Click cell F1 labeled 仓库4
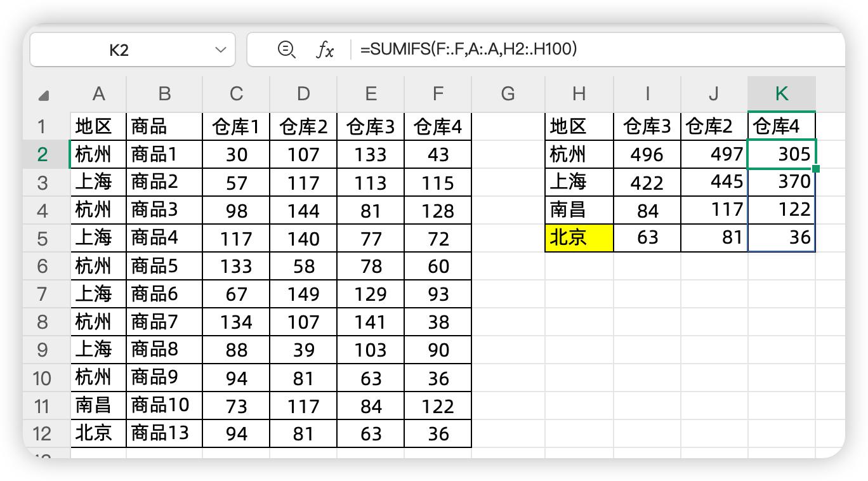 (438, 126)
